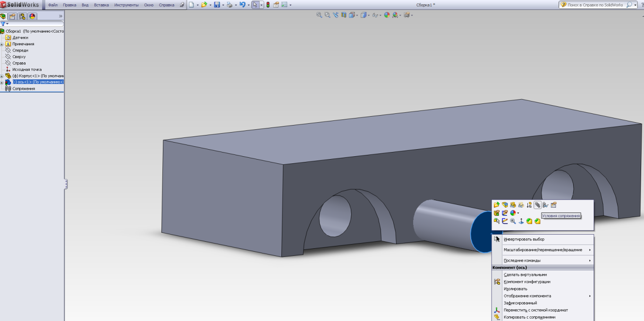Click the Условия сопряжения paperclip icon
Viewport: 644px width, 321px height.
click(x=537, y=205)
